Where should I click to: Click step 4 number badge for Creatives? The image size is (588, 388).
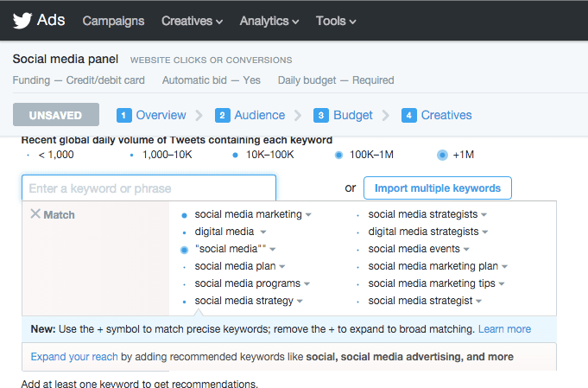[x=409, y=115]
